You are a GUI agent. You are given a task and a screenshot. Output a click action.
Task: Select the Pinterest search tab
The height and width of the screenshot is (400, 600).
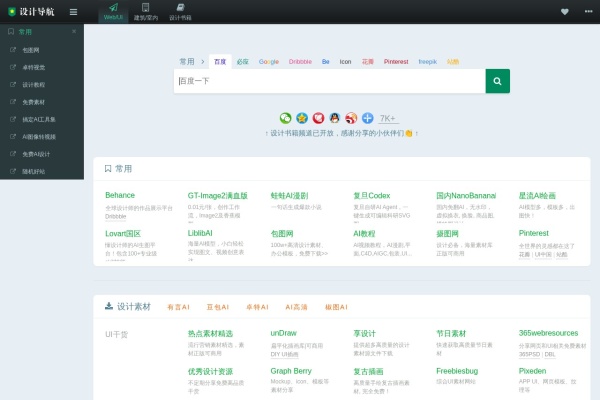tap(396, 62)
